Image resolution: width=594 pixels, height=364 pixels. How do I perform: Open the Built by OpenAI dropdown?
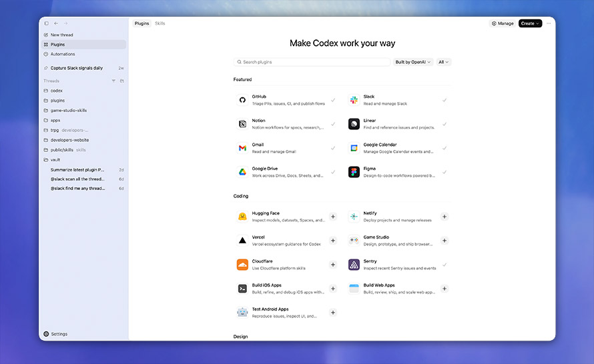pyautogui.click(x=412, y=62)
